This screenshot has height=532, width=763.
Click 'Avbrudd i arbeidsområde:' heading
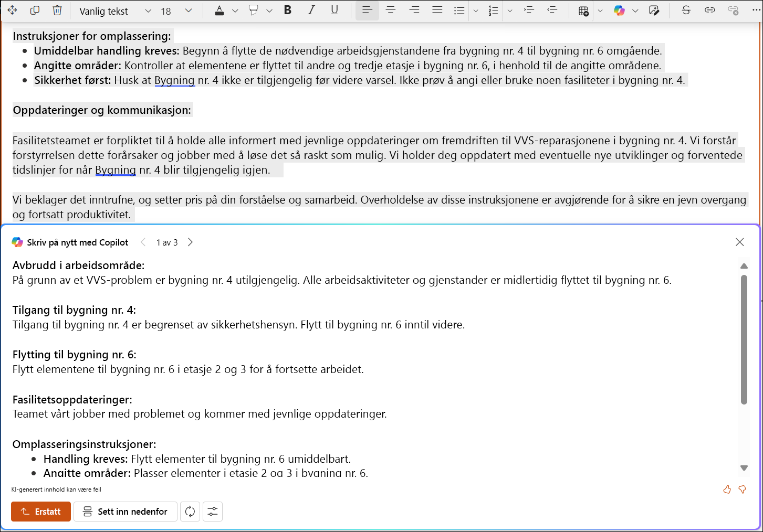coord(79,265)
